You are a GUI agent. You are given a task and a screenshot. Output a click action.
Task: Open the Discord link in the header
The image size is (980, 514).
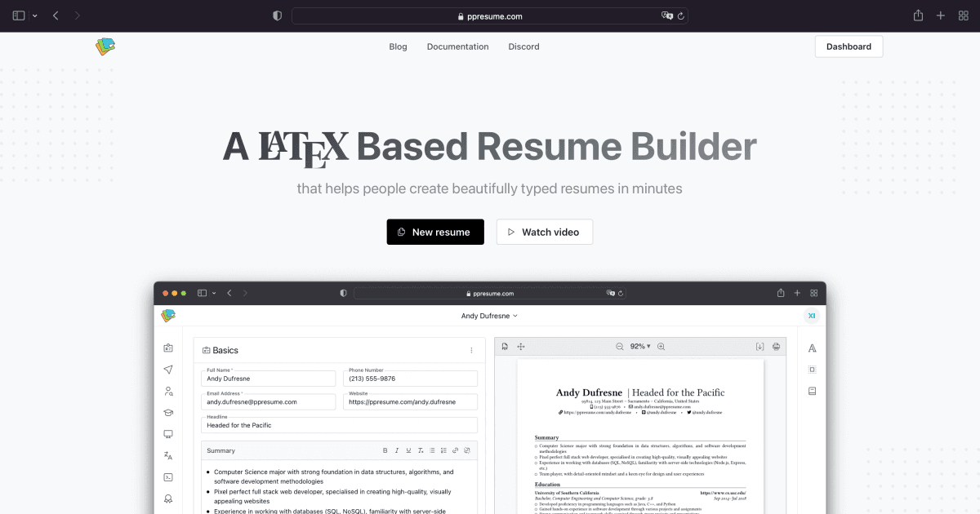click(x=523, y=47)
